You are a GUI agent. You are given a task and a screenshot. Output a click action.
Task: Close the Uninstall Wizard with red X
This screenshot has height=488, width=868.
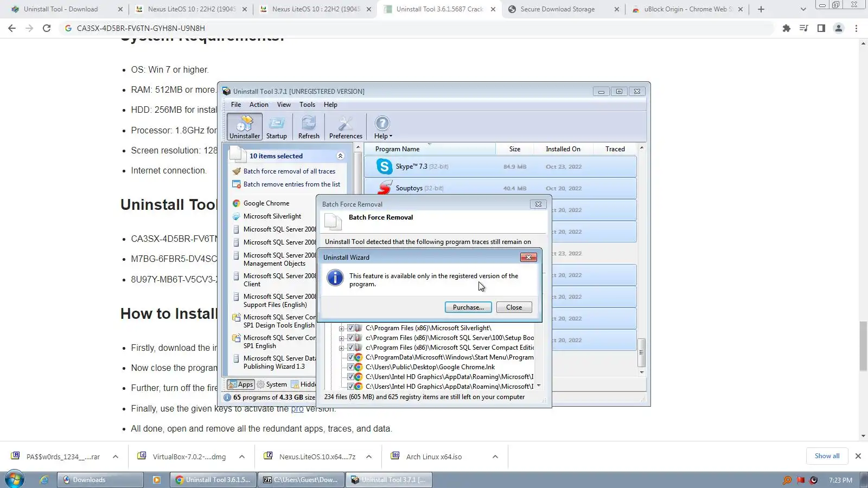(528, 258)
